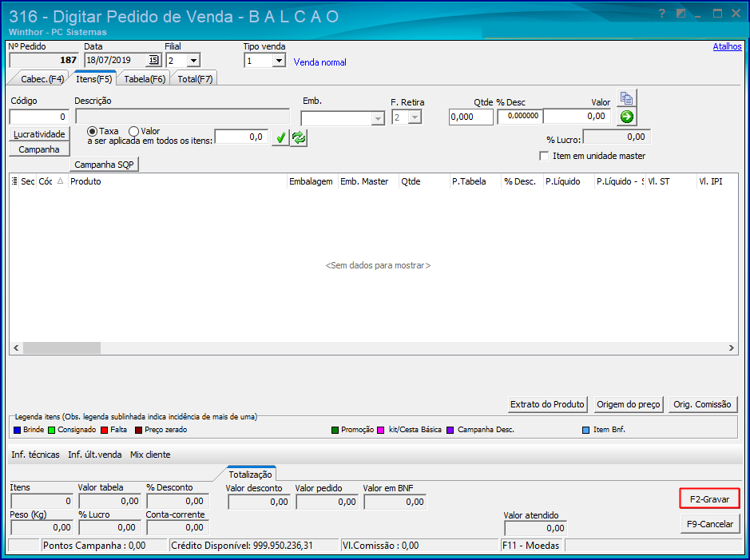Click the rate field for all items

coord(241,137)
